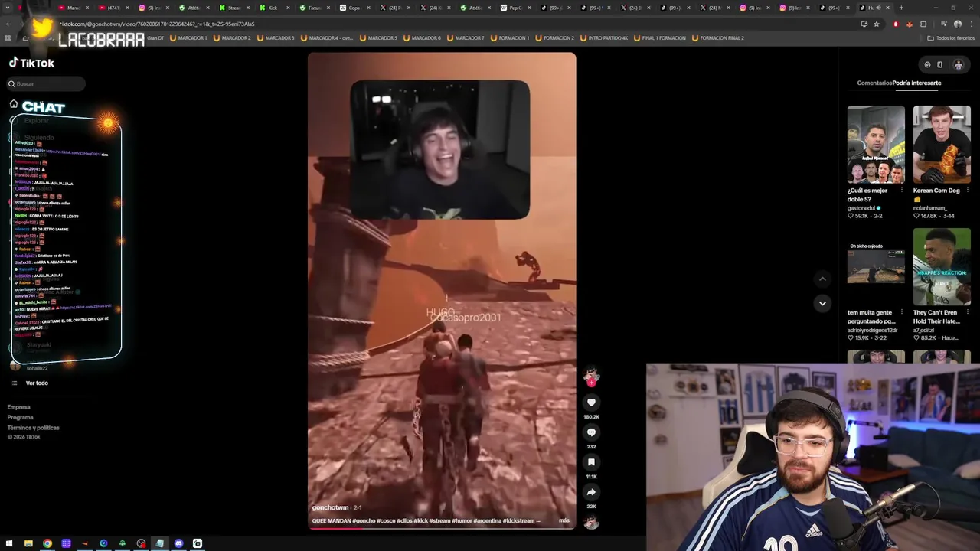Click the install/cast icon in address bar
Screen dimensions: 980x551
[x=864, y=24]
